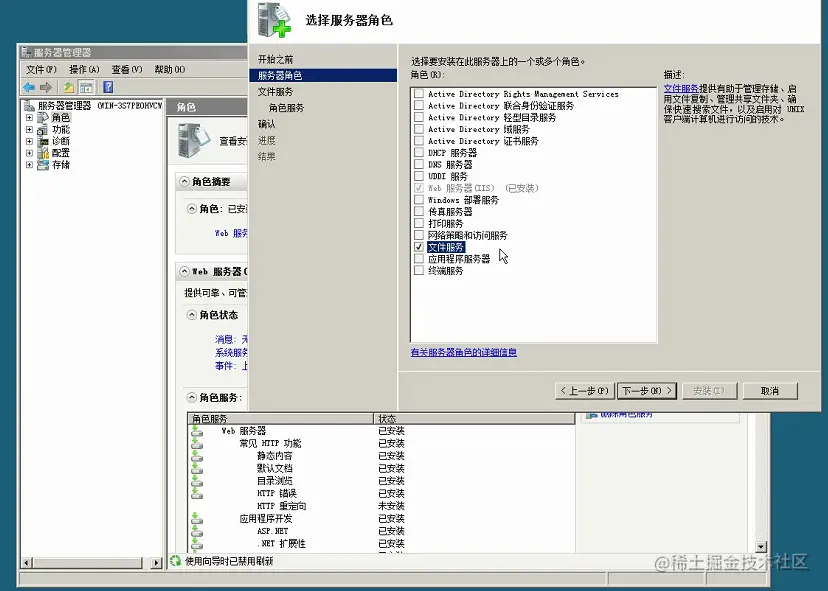Check the Windows 部署服务 role
Screen dimensions: 828x591
(419, 200)
